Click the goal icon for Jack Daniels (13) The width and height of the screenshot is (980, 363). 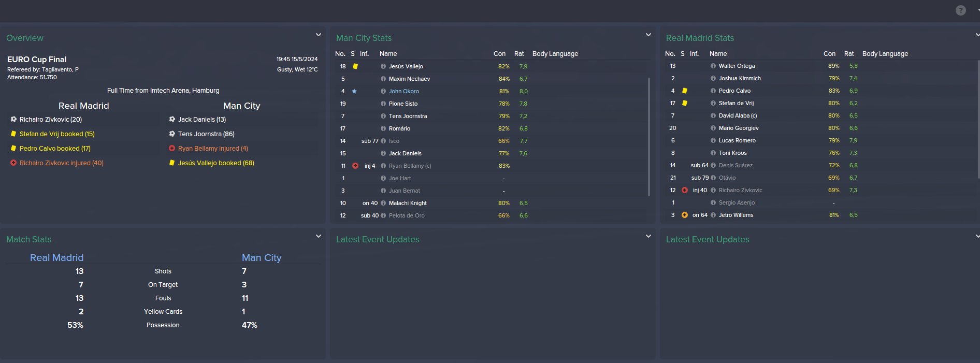(172, 119)
